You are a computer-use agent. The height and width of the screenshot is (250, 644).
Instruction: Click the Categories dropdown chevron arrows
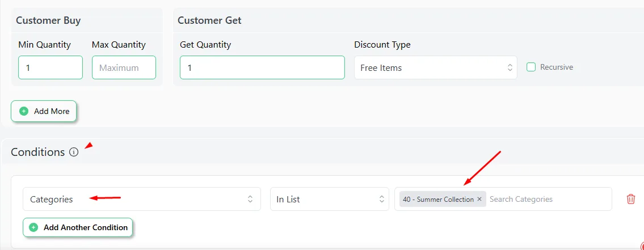(250, 199)
